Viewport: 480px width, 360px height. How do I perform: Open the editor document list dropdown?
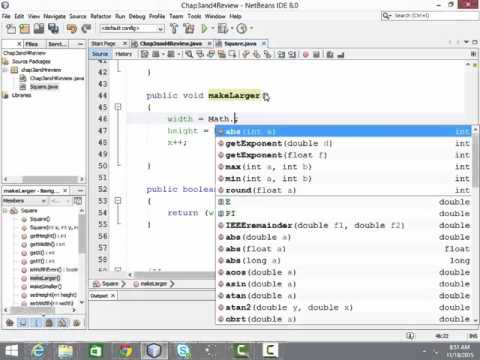point(467,43)
